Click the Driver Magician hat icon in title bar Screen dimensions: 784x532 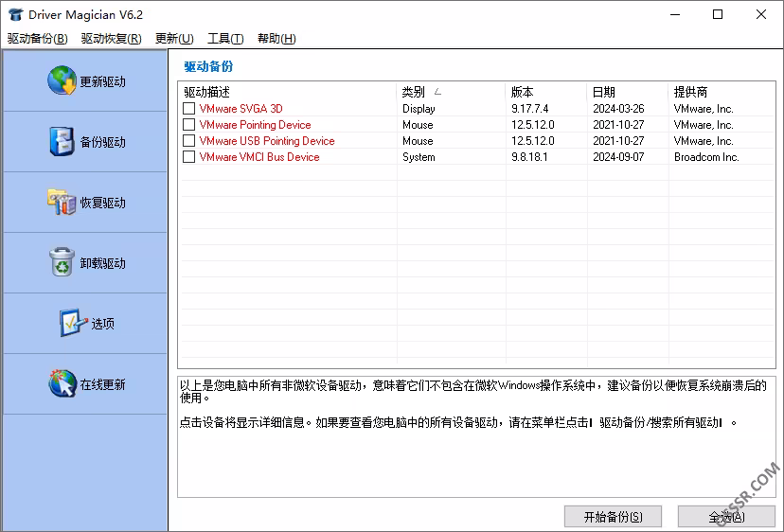point(16,14)
